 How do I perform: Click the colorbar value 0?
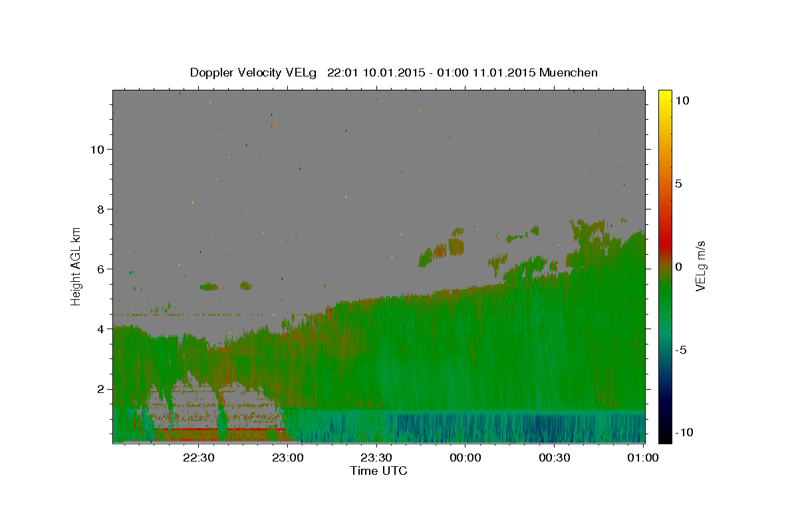pos(678,267)
